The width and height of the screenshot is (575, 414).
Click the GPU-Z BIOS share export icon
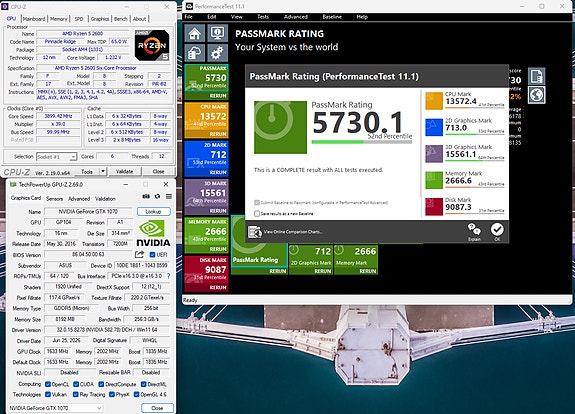[139, 254]
